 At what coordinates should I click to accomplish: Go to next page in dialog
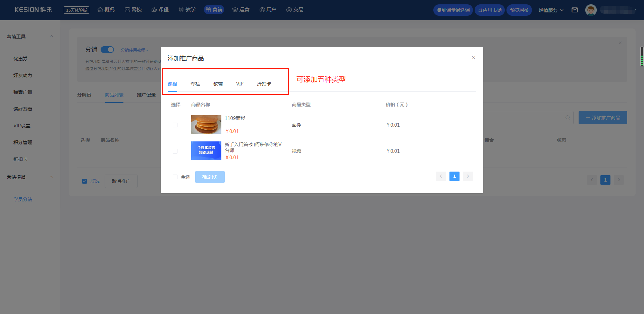(468, 176)
